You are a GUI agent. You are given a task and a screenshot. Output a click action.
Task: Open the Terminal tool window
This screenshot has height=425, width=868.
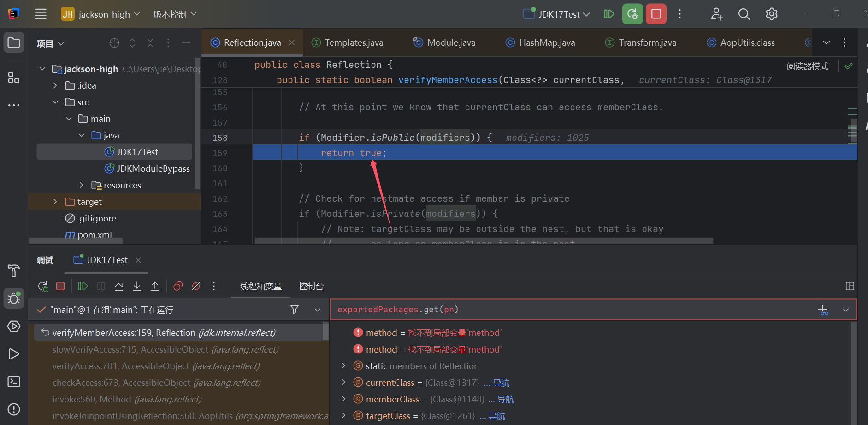click(14, 382)
